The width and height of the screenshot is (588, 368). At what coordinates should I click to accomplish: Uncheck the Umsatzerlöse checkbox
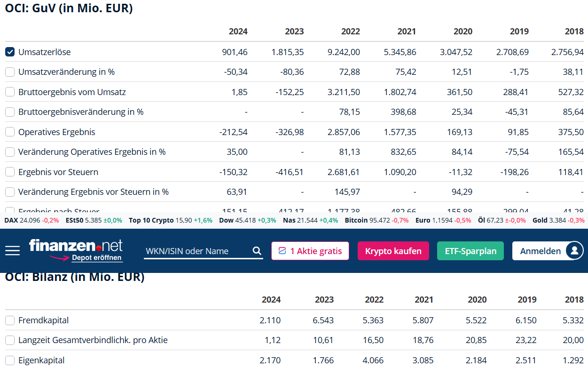10,52
